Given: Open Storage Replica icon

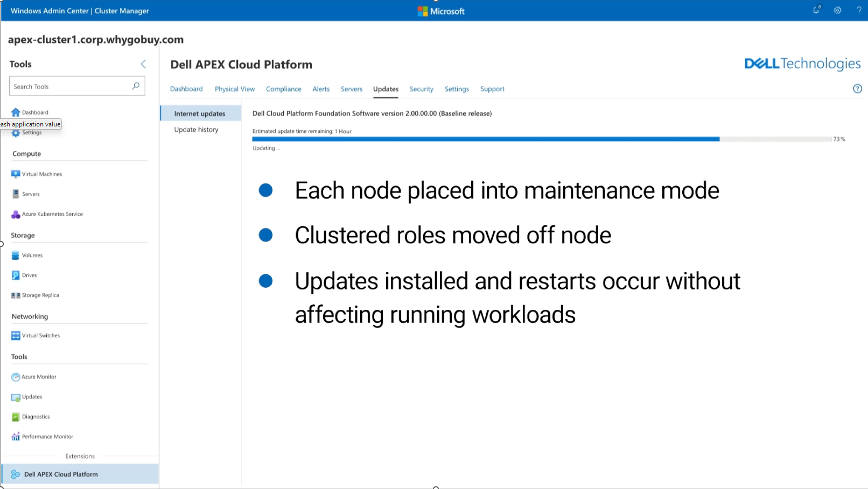Looking at the screenshot, I should click(16, 295).
